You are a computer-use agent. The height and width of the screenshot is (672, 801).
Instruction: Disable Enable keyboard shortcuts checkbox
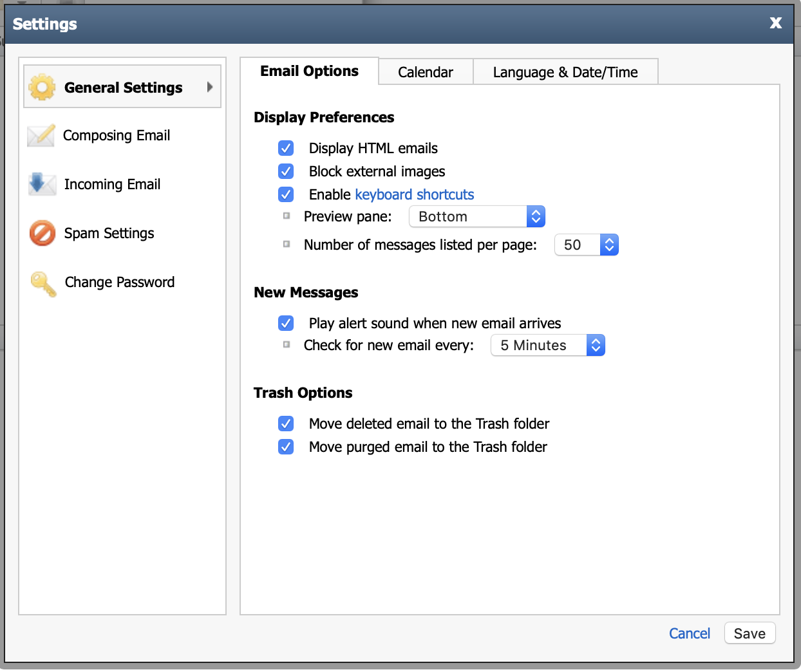286,194
